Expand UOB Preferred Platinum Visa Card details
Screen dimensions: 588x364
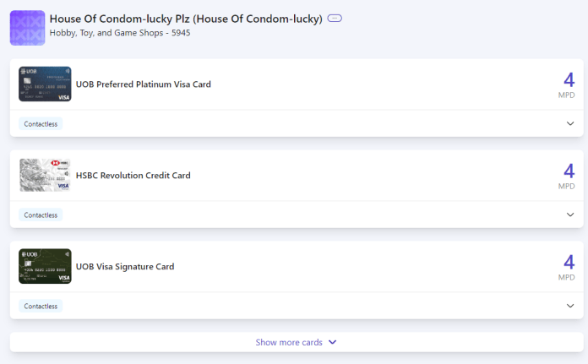570,123
